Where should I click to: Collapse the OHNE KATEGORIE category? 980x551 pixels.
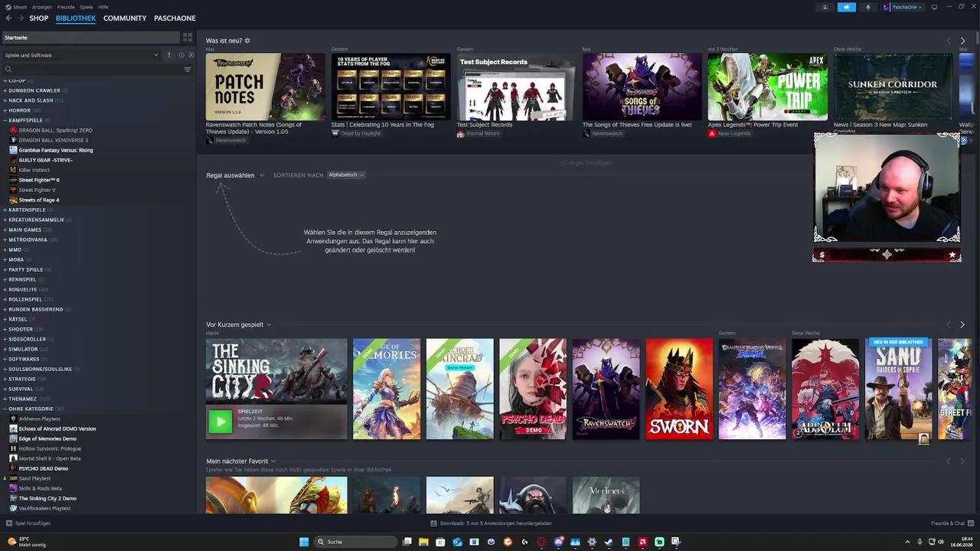click(5, 409)
